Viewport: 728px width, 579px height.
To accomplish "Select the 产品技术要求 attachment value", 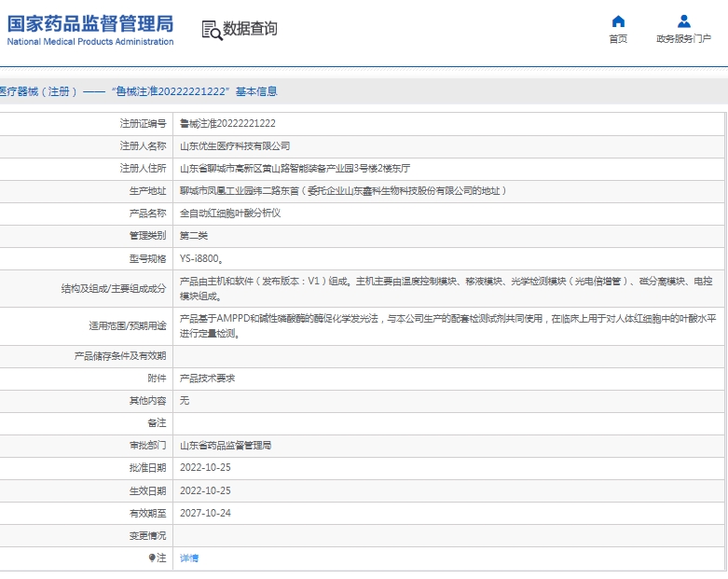I will 208,378.
